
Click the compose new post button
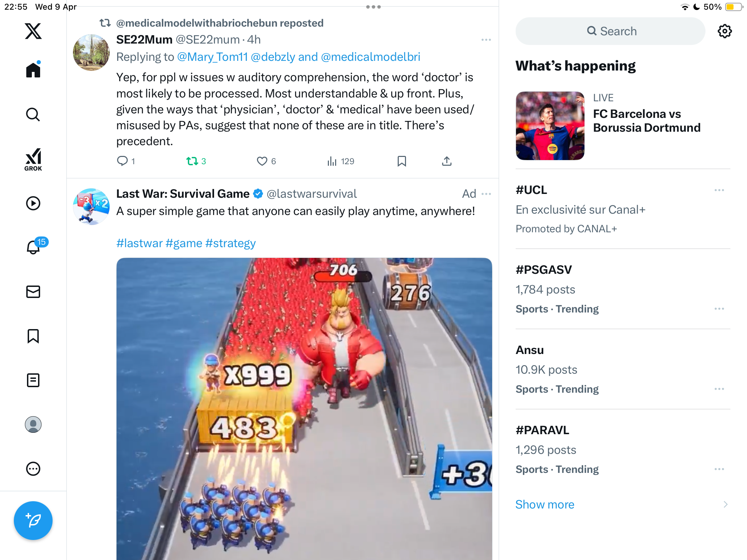pos(33,520)
